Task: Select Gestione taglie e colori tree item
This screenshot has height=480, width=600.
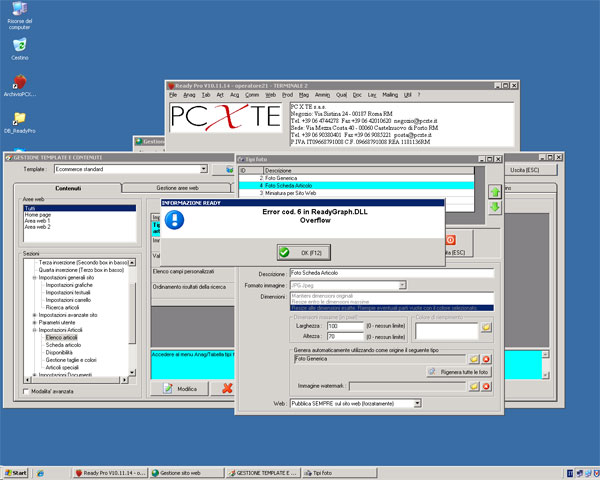Action: [71, 360]
